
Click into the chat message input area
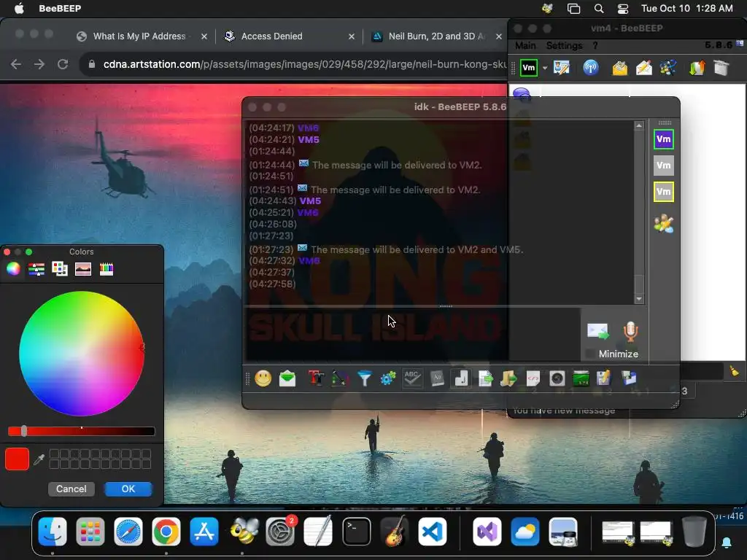click(x=413, y=334)
